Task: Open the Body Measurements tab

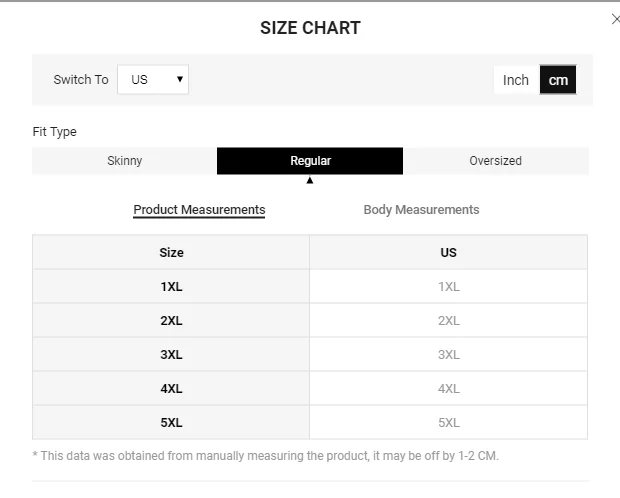Action: click(x=421, y=210)
